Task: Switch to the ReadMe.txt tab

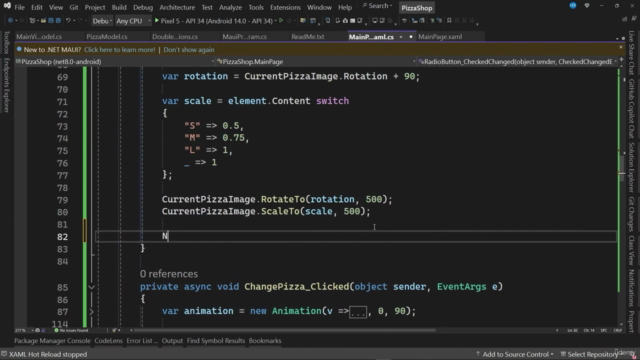Action: [x=308, y=37]
